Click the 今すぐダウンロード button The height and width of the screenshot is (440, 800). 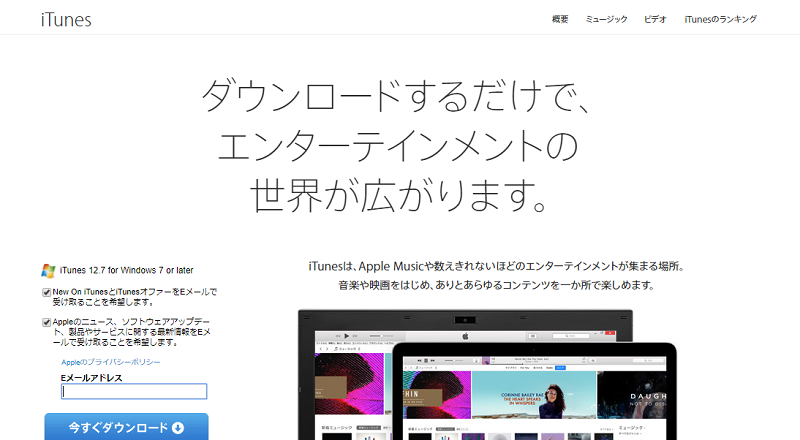(x=127, y=427)
